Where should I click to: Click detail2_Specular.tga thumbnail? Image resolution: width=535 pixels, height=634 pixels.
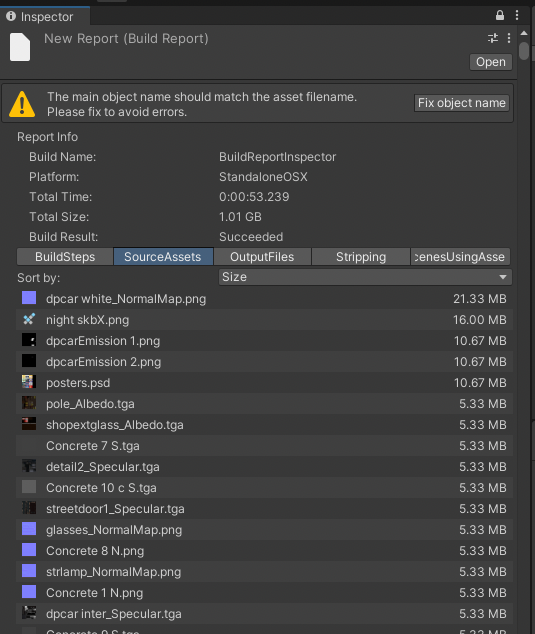[29, 466]
